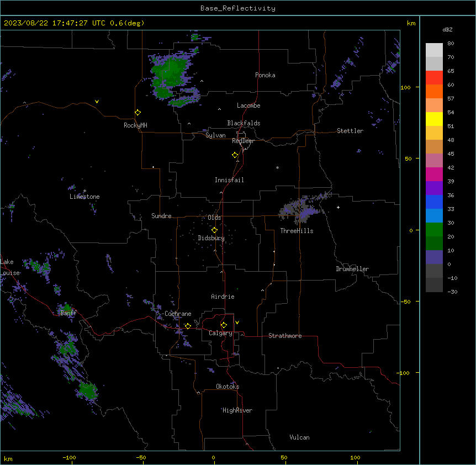Image resolution: width=476 pixels, height=465 pixels.
Task: Click the 0 tick on the bottom axis
Action: point(213,457)
